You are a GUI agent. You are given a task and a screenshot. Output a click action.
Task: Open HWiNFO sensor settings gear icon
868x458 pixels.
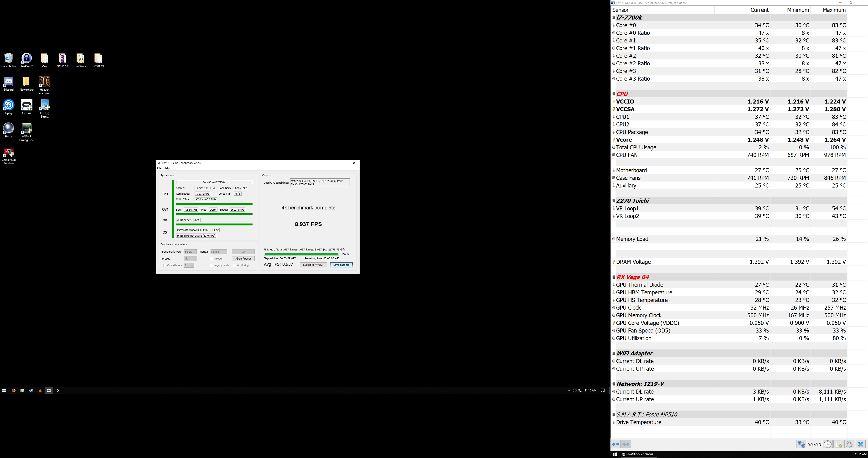[x=849, y=444]
